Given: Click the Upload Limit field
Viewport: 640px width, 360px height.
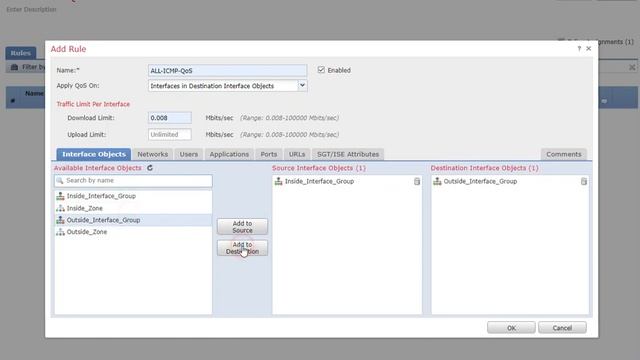Looking at the screenshot, I should (170, 134).
